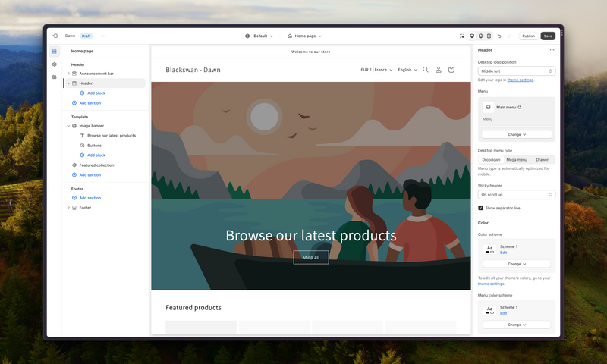Click the Buttons block icon
607x364 pixels.
click(x=82, y=146)
